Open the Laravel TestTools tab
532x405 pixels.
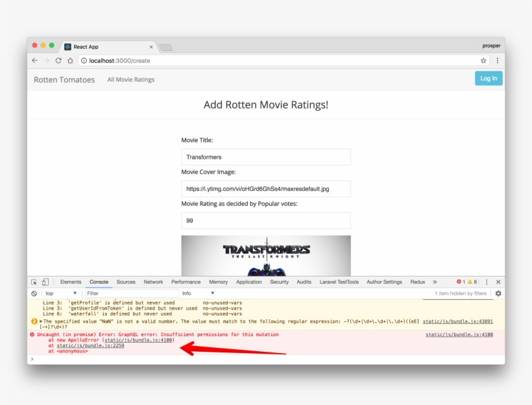(x=339, y=282)
